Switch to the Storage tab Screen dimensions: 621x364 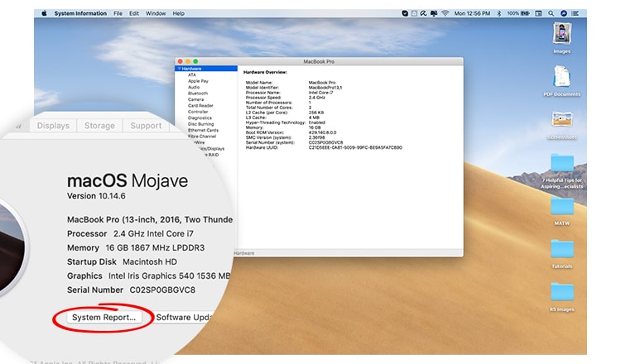pos(99,126)
